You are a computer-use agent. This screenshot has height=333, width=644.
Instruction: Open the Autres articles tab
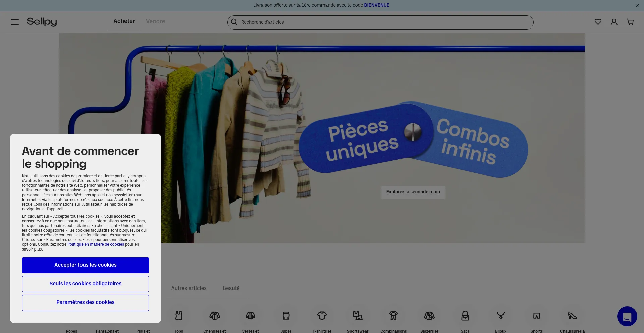(x=189, y=288)
